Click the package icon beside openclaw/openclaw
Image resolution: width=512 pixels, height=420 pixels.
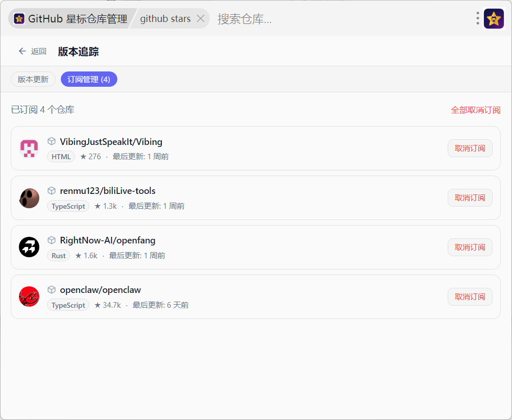pos(52,290)
